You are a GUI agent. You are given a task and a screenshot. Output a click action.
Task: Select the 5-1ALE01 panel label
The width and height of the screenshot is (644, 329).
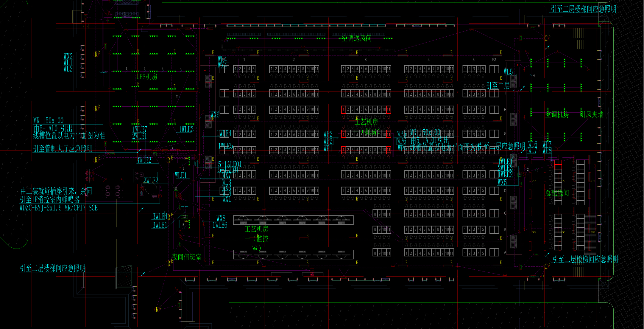pyautogui.click(x=230, y=164)
